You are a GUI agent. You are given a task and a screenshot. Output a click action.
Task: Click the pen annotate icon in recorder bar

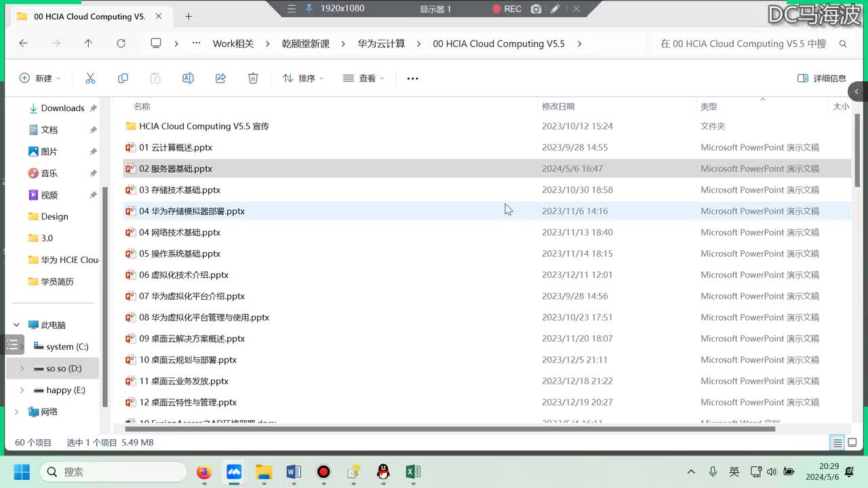coord(555,9)
